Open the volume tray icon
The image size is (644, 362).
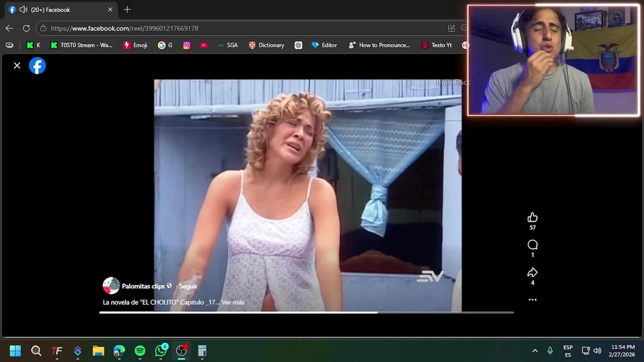pos(597,350)
